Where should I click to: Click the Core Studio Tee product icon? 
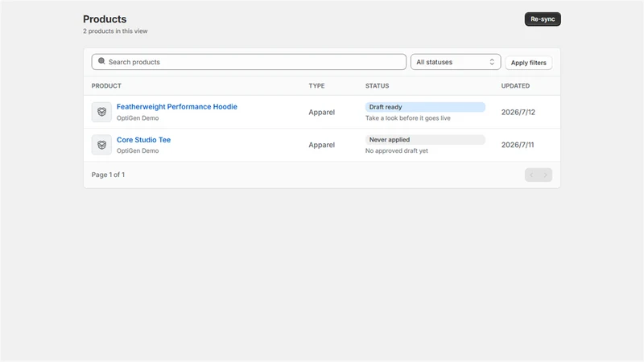point(101,145)
